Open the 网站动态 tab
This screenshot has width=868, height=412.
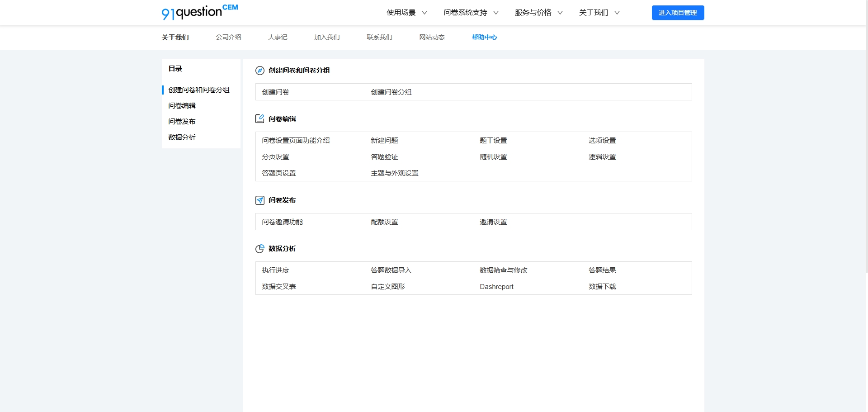[x=432, y=37]
